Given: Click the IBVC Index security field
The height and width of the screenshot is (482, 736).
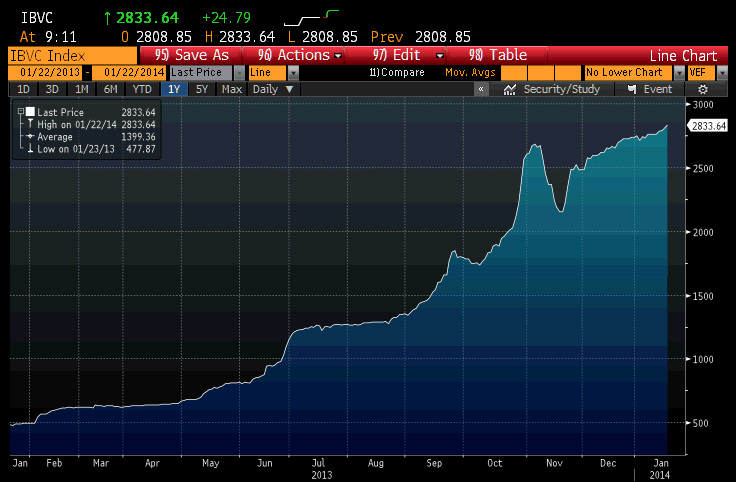Looking at the screenshot, I should pos(73,55).
